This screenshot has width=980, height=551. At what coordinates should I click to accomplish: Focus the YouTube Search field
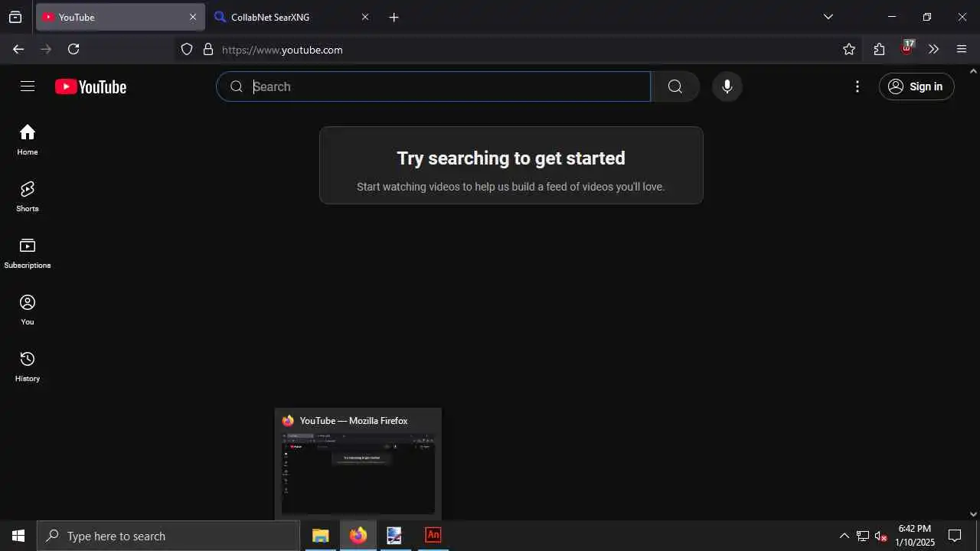pyautogui.click(x=433, y=86)
